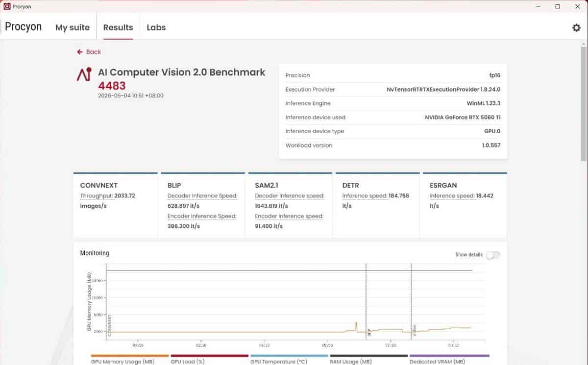The image size is (588, 365).
Task: Click SAM2.1 Encoder inference speed label
Action: click(x=289, y=216)
